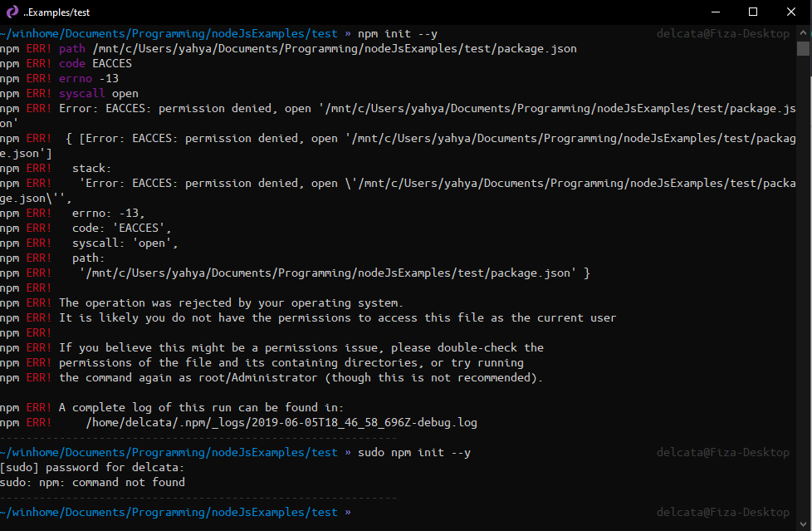
Task: Select the "sudo npm init --y" command text
Action: coord(414,452)
